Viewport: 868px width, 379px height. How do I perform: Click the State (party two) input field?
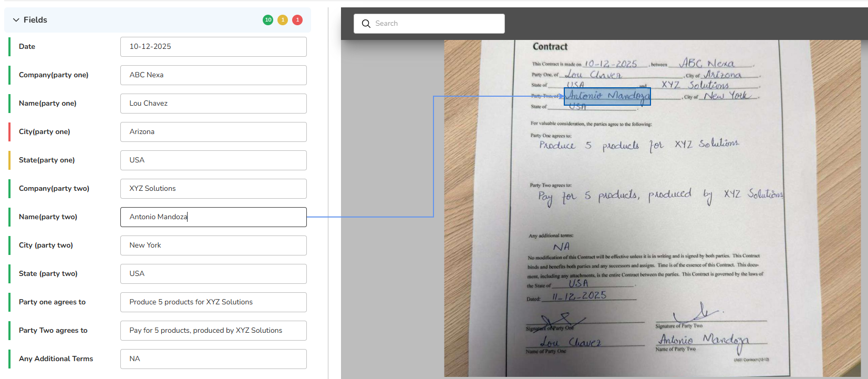pos(213,274)
